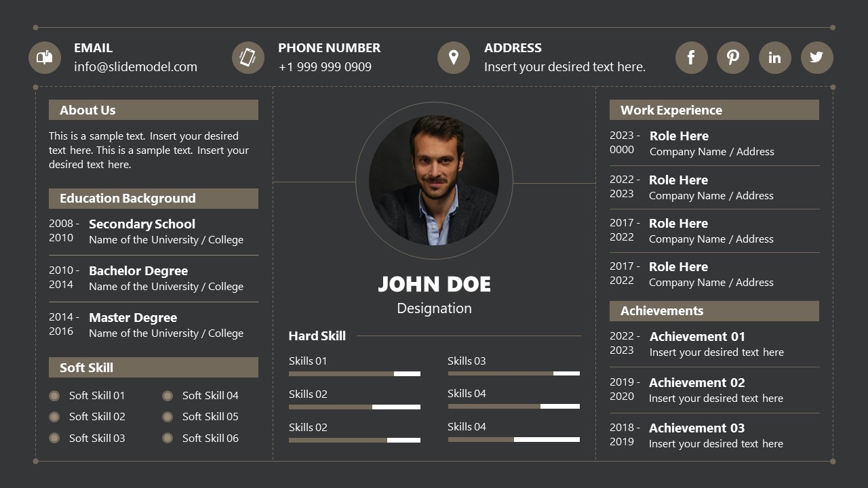Open the Facebook social media icon
The width and height of the screenshot is (868, 488).
coord(691,58)
